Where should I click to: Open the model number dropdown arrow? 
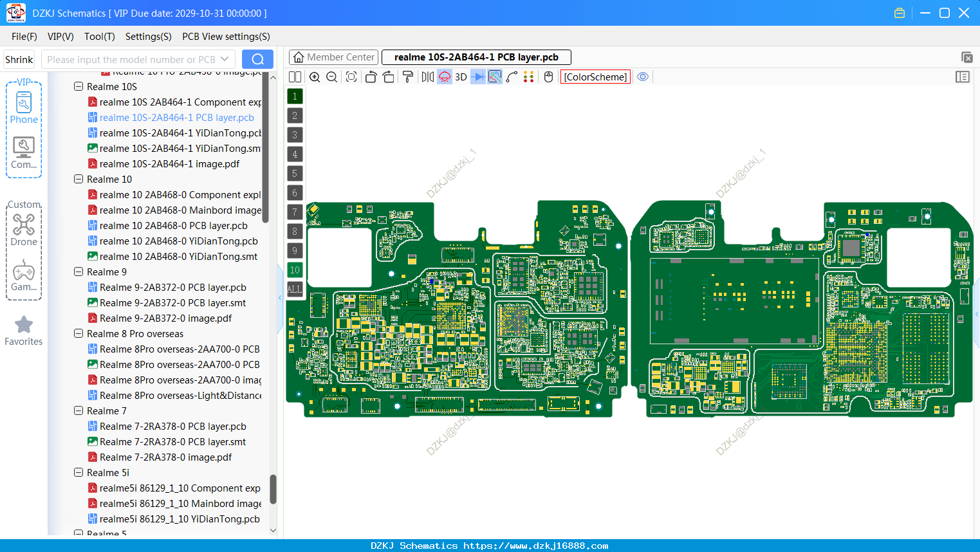(x=225, y=59)
